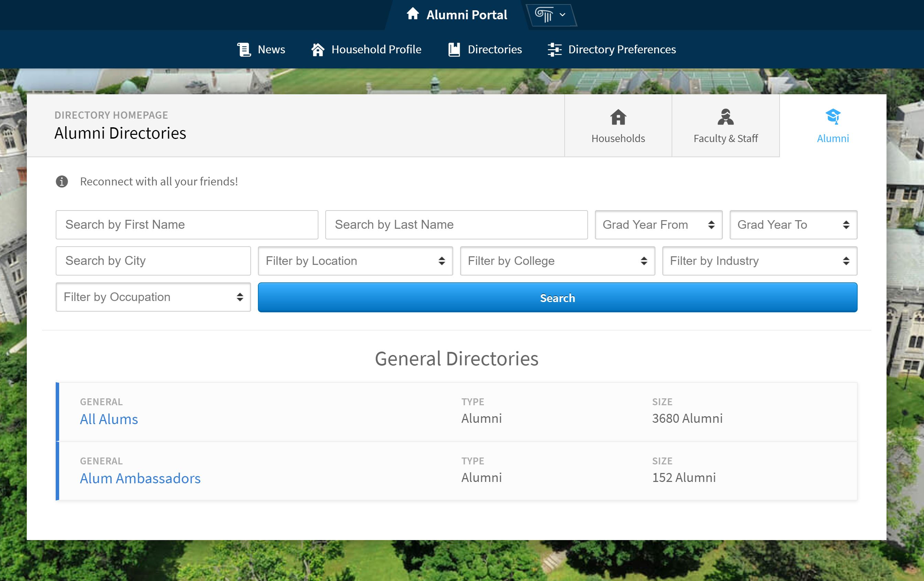This screenshot has width=924, height=581.
Task: Click the Alumni Portal home icon
Action: tap(414, 14)
